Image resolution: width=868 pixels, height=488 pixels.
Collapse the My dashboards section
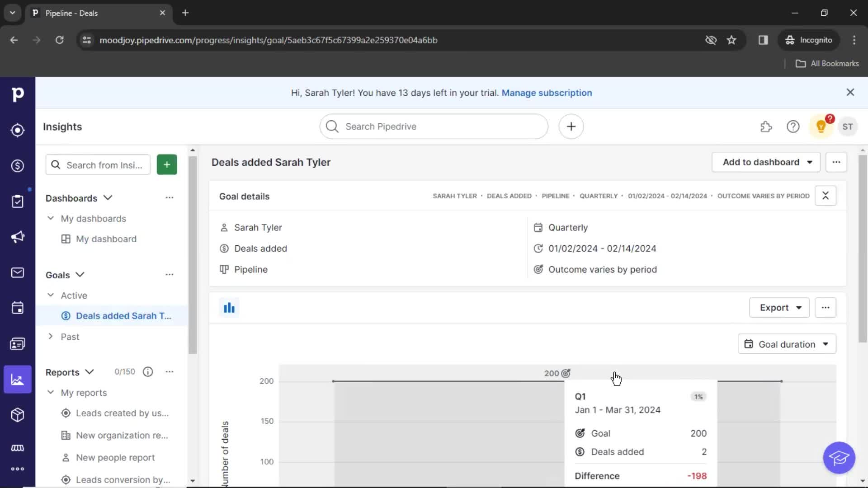50,219
